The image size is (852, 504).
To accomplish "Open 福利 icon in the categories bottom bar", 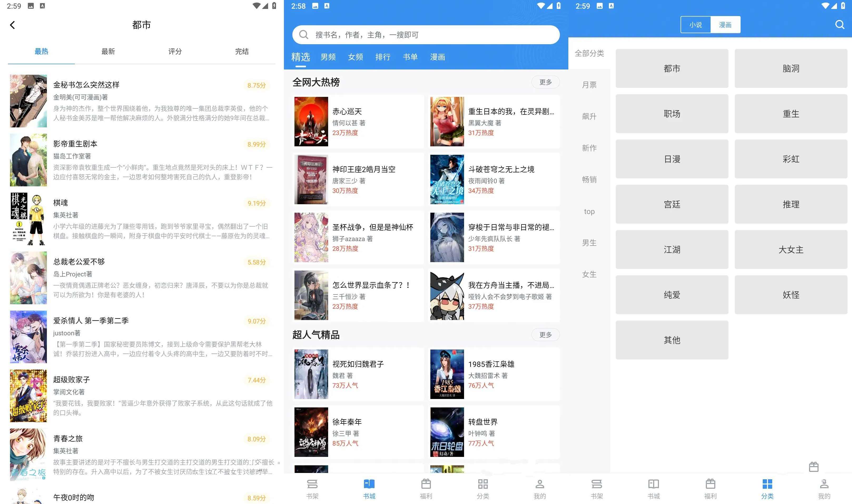I will 710,484.
